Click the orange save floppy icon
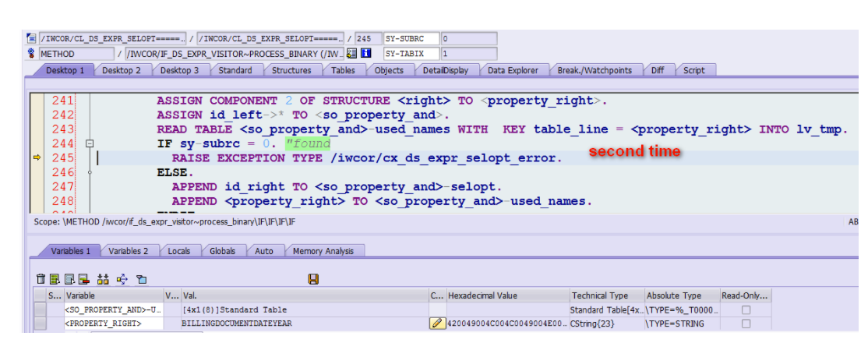 313,279
